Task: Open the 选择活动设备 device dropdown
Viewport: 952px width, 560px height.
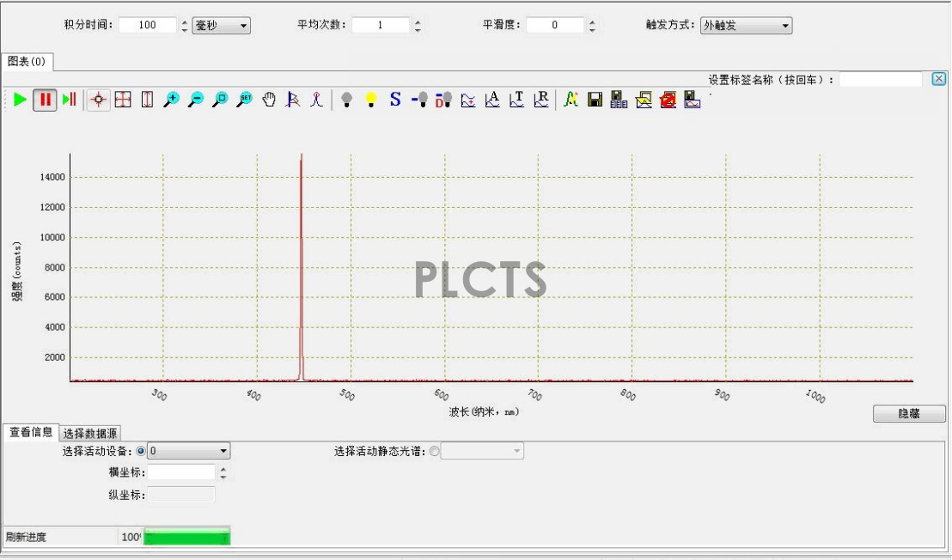Action: coord(189,451)
